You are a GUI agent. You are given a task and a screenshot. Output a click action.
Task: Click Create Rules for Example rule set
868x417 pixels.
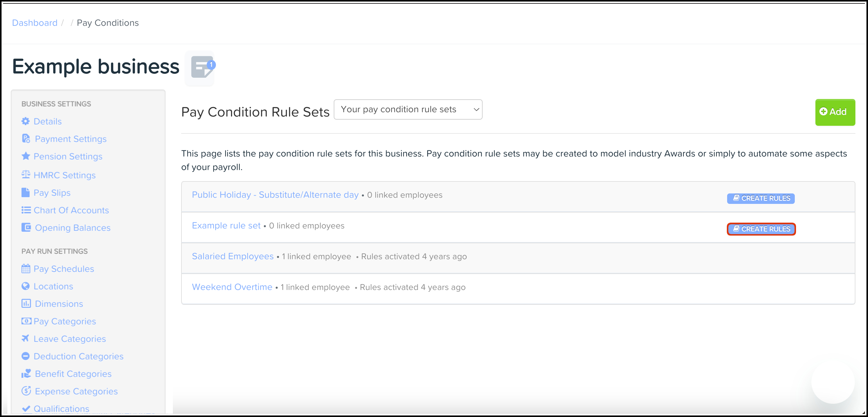coord(761,229)
